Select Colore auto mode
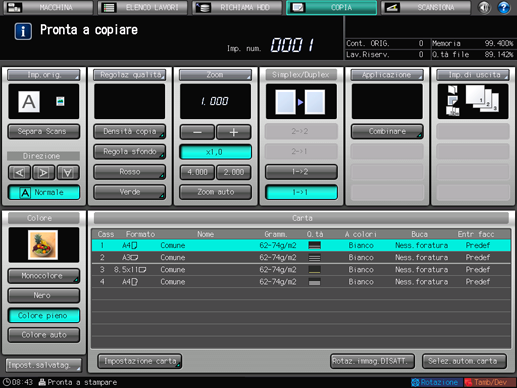This screenshot has width=517, height=388. (44, 335)
